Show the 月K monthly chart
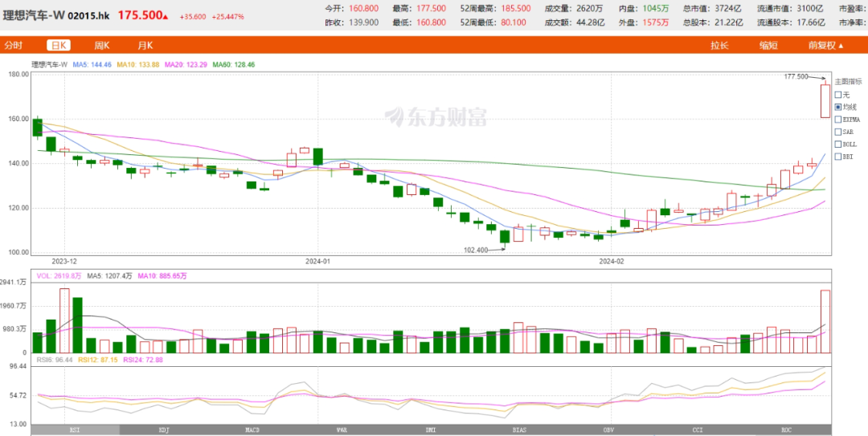The height and width of the screenshot is (436, 868). click(x=145, y=45)
